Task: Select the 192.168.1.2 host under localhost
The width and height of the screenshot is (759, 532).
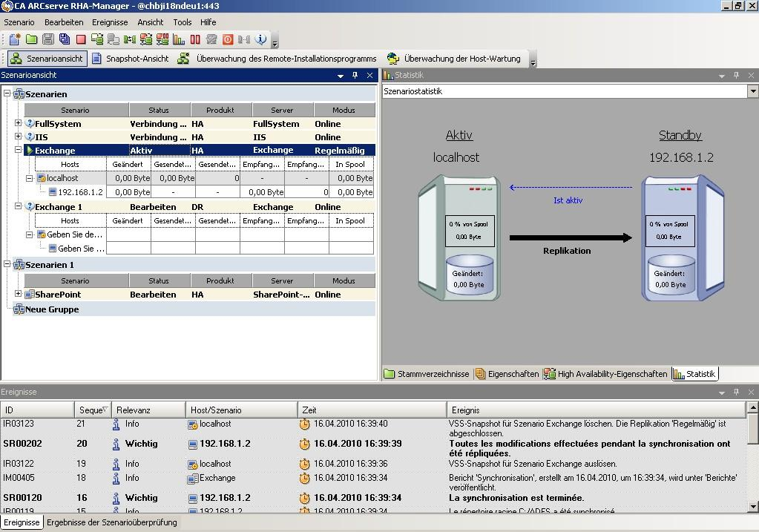Action: tap(80, 192)
